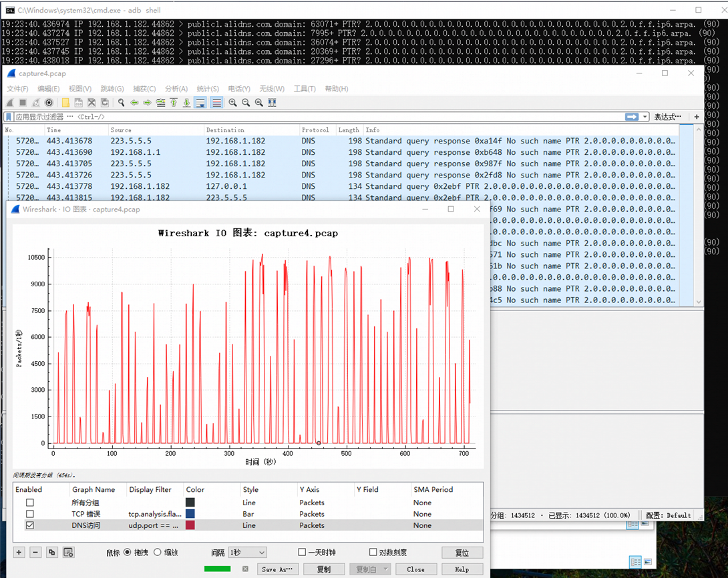Click the packet list scroll down arrow
The height and width of the screenshot is (578, 728).
tap(699, 302)
